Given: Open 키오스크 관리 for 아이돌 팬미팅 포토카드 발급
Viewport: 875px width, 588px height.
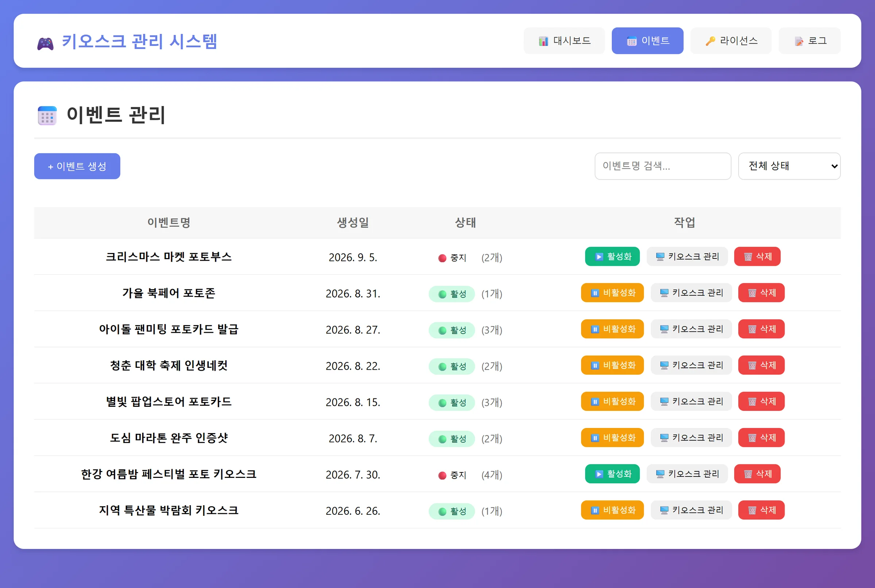Looking at the screenshot, I should click(x=691, y=329).
